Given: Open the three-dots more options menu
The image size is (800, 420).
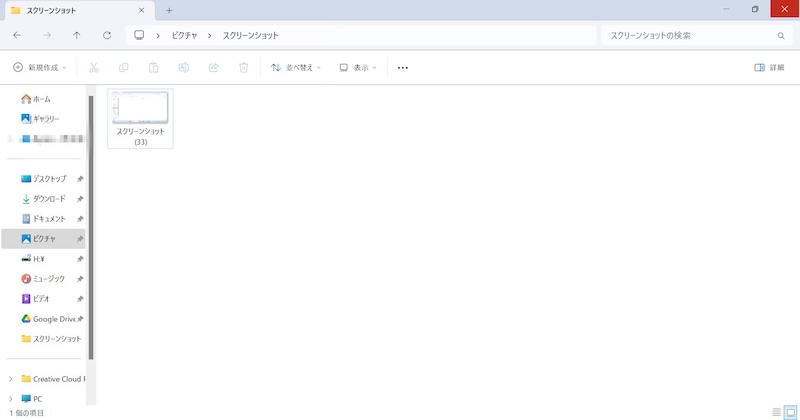Looking at the screenshot, I should pos(403,67).
